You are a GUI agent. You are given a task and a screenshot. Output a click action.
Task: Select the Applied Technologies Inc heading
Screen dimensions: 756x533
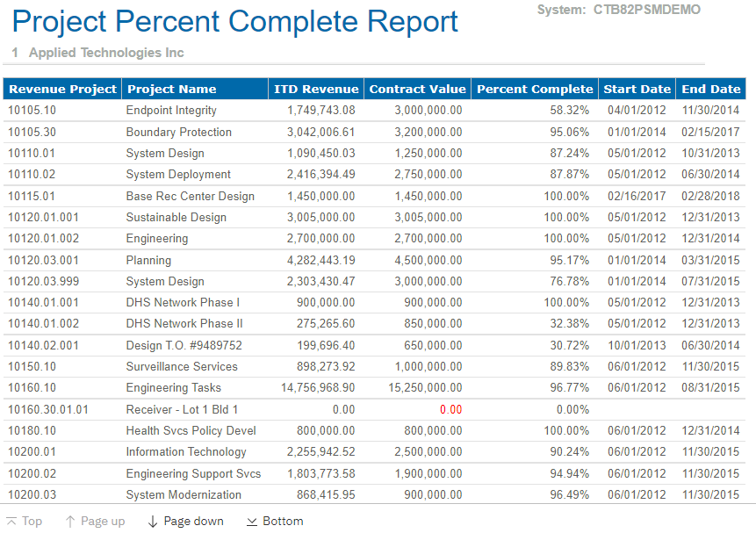tap(106, 53)
